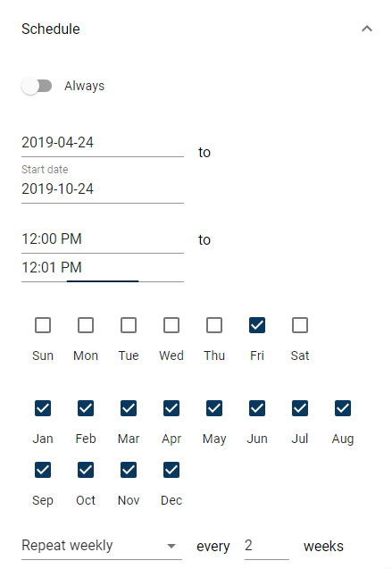Disable the Aug month checkbox
Screen dimensions: 392x569
[x=343, y=408]
